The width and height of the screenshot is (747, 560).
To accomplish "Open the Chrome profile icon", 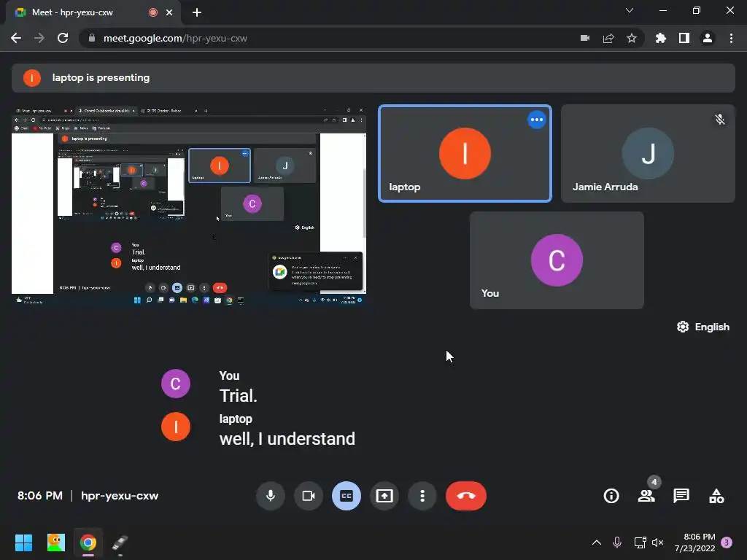I will pos(708,38).
